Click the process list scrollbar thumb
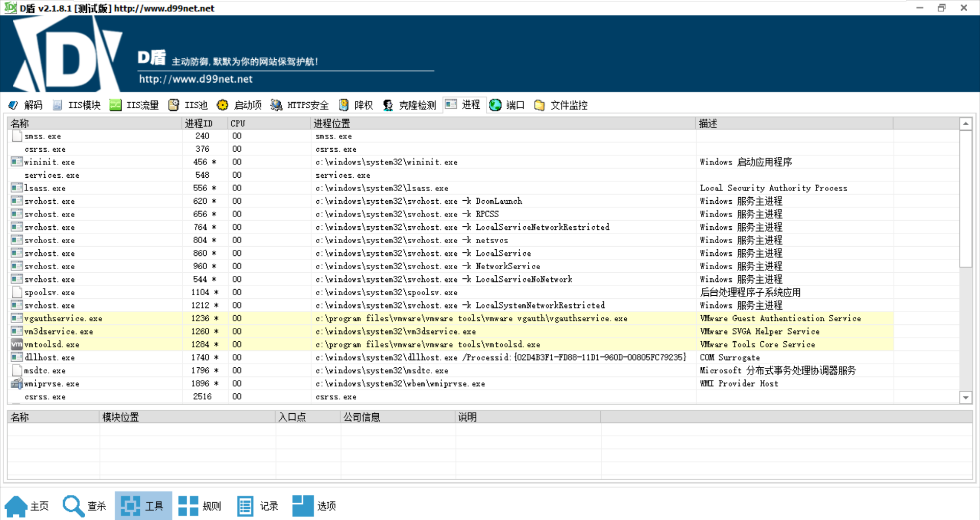Screen dimensions: 980x520 pyautogui.click(x=966, y=199)
